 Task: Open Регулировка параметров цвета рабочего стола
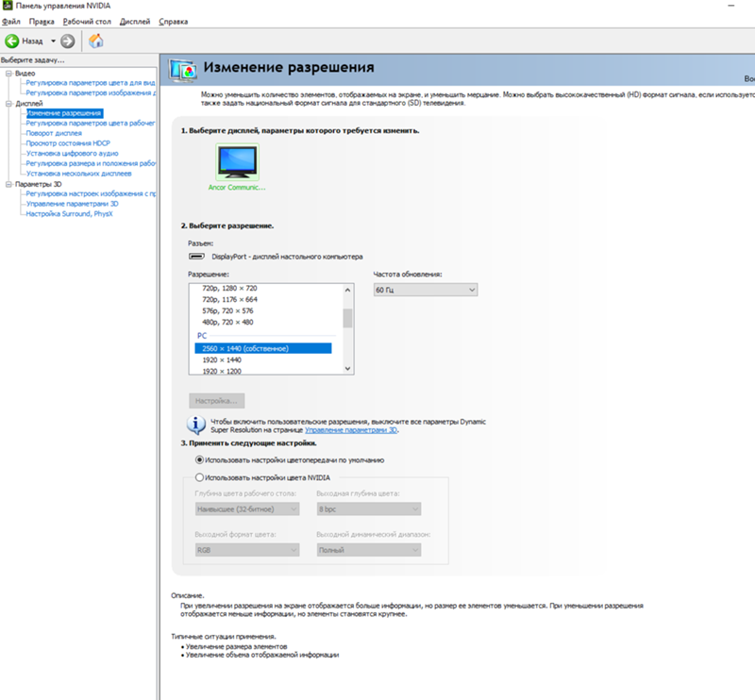91,124
